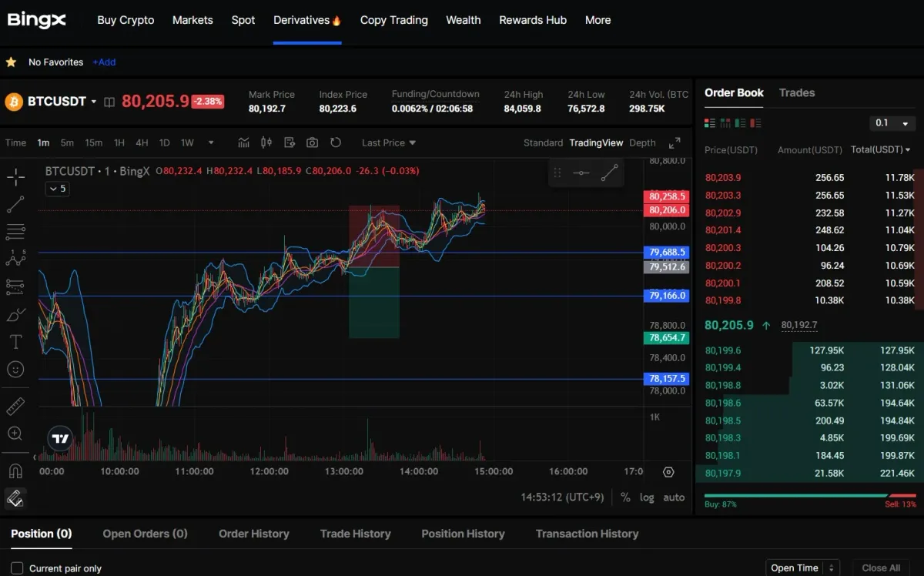Switch chart to TradingView mode

596,142
